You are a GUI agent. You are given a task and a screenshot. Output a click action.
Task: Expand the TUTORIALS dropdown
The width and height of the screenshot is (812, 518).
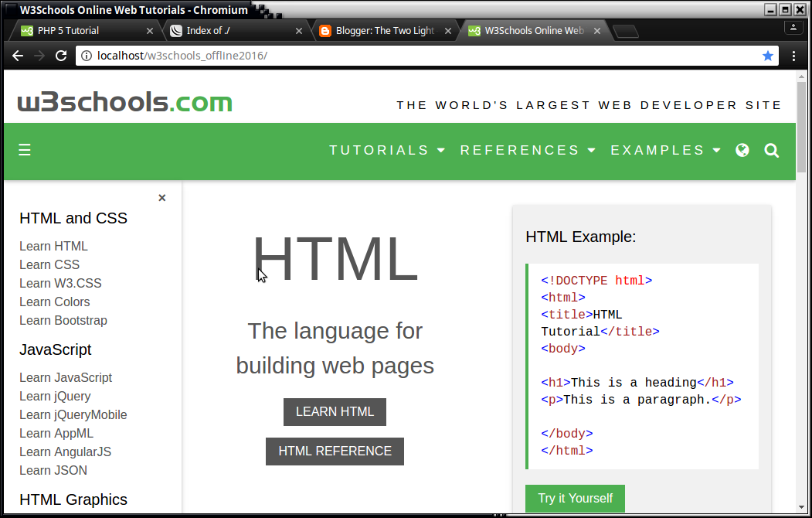click(x=387, y=150)
